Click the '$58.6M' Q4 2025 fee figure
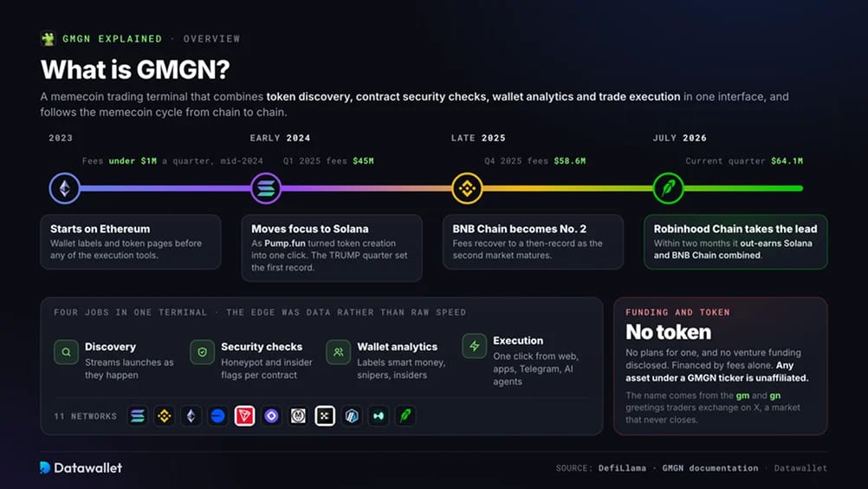The width and height of the screenshot is (868, 489). 570,161
